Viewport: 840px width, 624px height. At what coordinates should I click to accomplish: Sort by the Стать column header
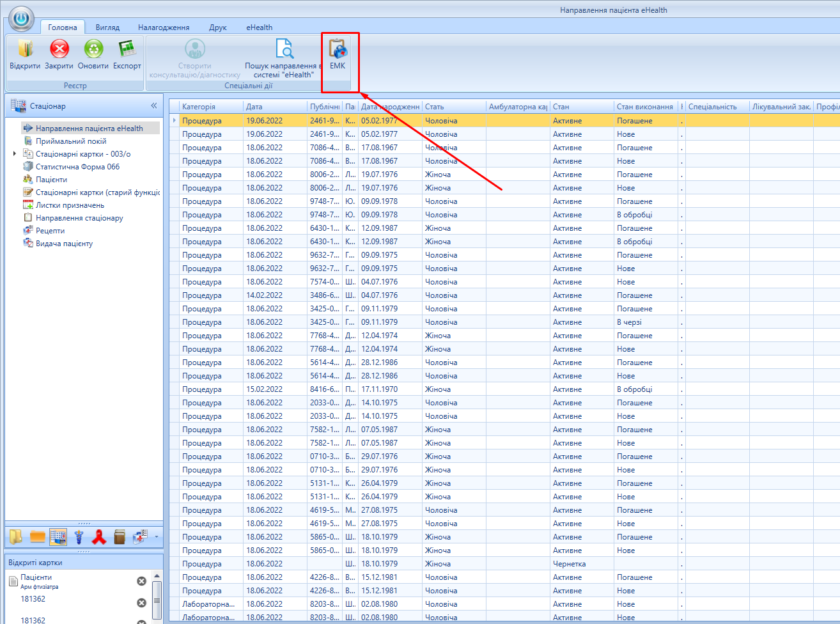point(454,107)
